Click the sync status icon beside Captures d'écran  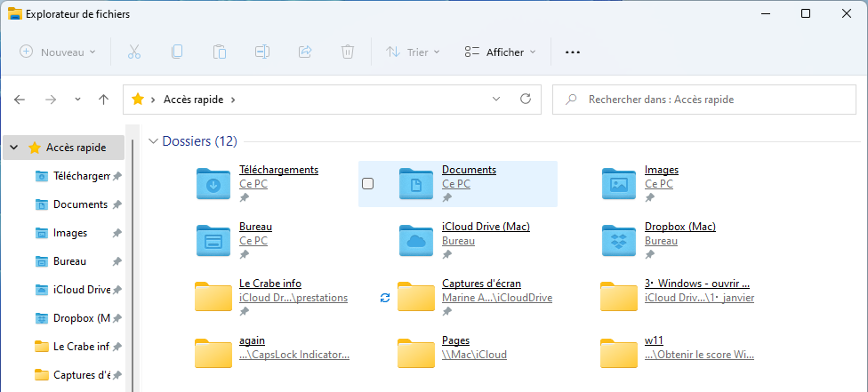tap(385, 298)
